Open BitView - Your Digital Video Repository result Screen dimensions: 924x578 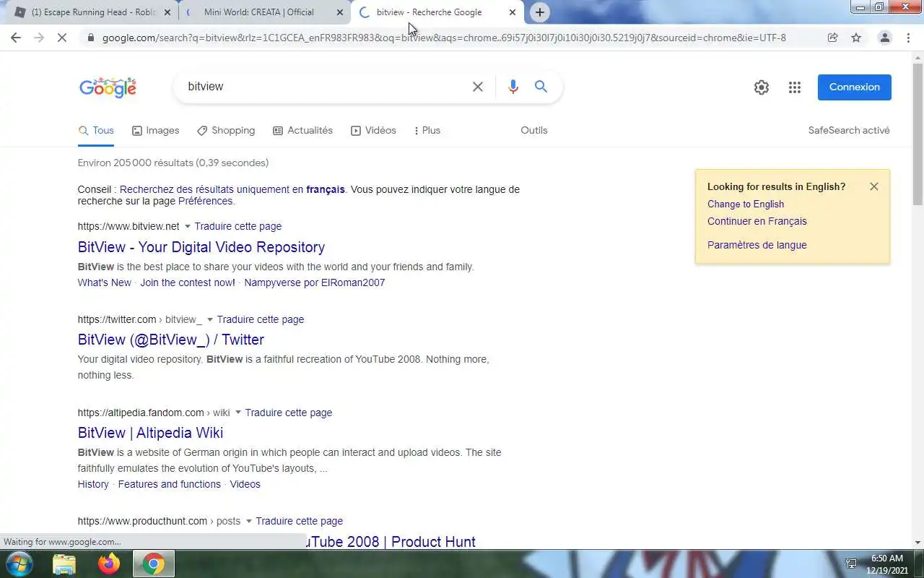201,247
